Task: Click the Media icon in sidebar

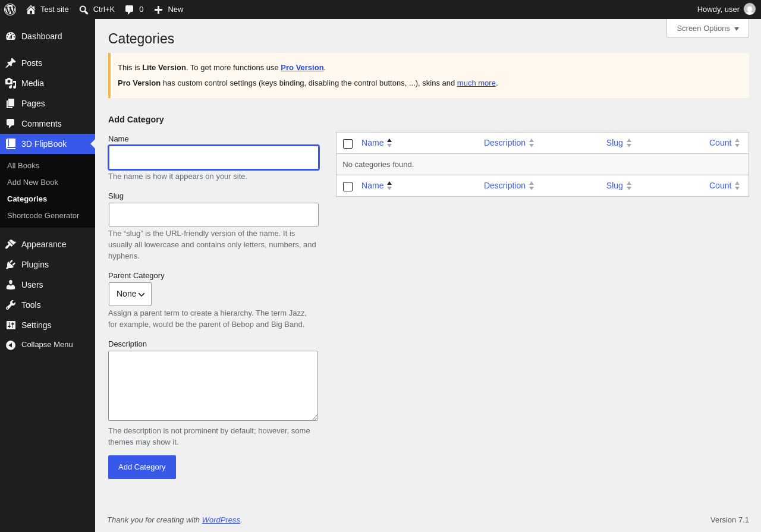Action: click(x=11, y=83)
